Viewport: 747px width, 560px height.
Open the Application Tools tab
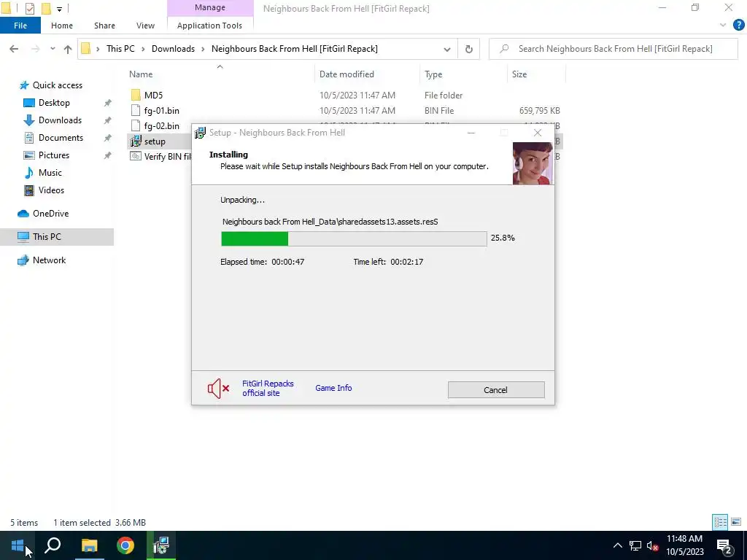pos(209,26)
